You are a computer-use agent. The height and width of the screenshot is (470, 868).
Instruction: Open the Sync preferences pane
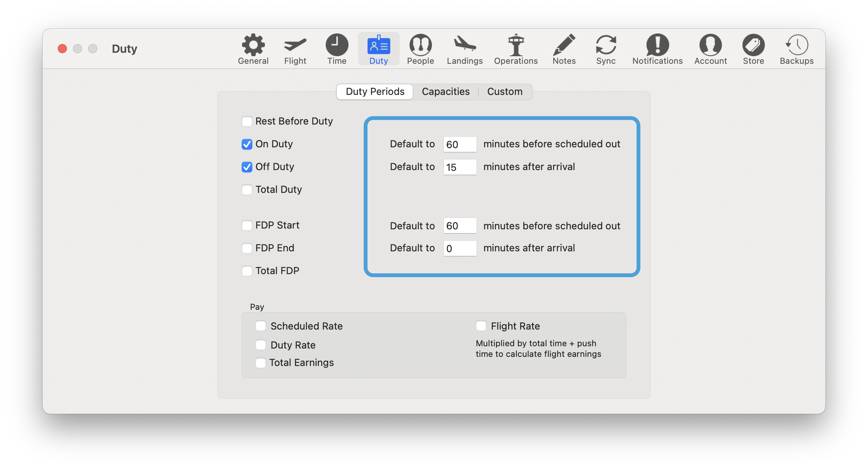click(606, 49)
